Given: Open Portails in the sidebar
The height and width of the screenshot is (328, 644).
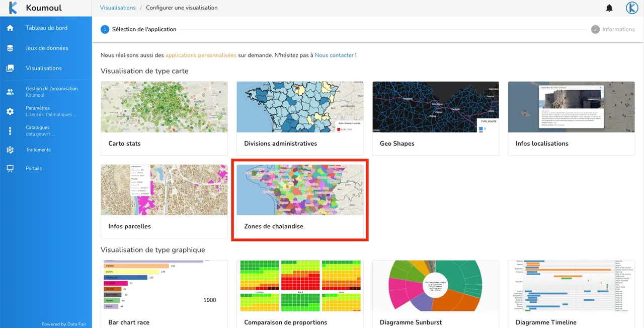Looking at the screenshot, I should [x=46, y=169].
